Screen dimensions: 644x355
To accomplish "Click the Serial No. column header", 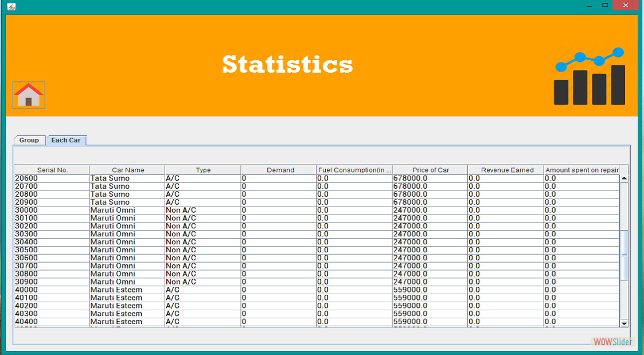I will coord(52,170).
